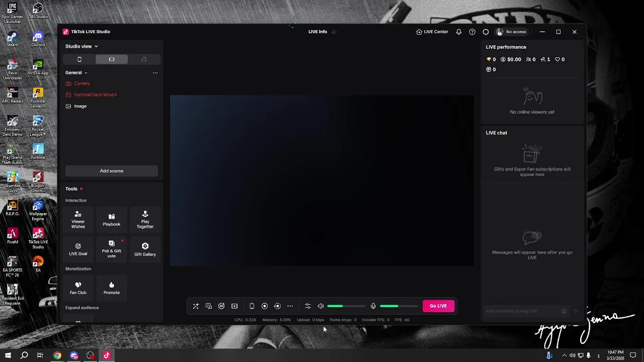Open the Viewer Wishes tool
This screenshot has height=362, width=644.
tap(78, 220)
